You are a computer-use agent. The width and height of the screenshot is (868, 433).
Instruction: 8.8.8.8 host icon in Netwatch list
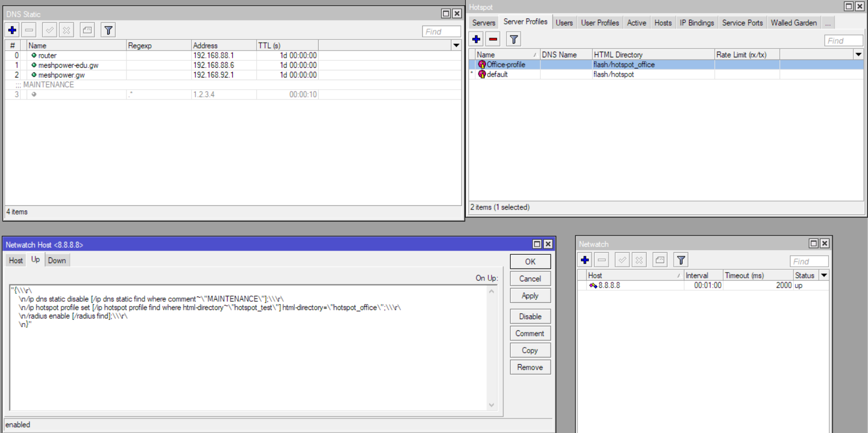[593, 286]
